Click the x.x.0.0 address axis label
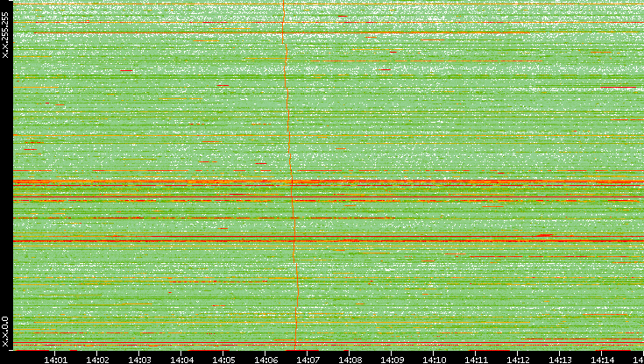 pos(5,332)
